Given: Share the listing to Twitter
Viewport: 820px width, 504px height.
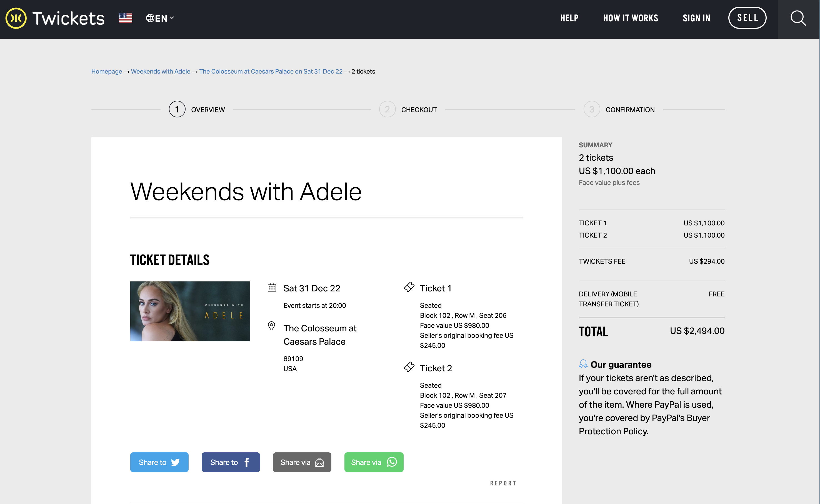Looking at the screenshot, I should pyautogui.click(x=159, y=462).
